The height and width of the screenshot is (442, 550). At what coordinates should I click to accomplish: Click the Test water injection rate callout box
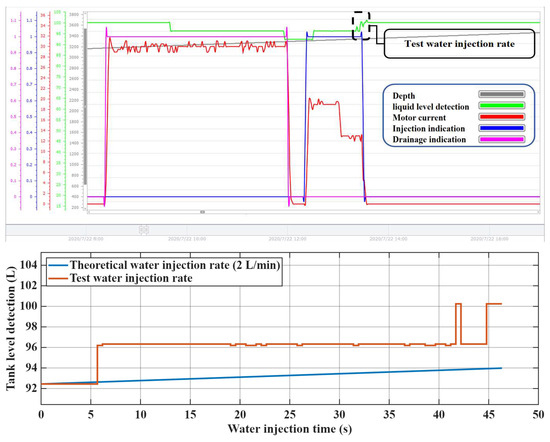point(460,44)
